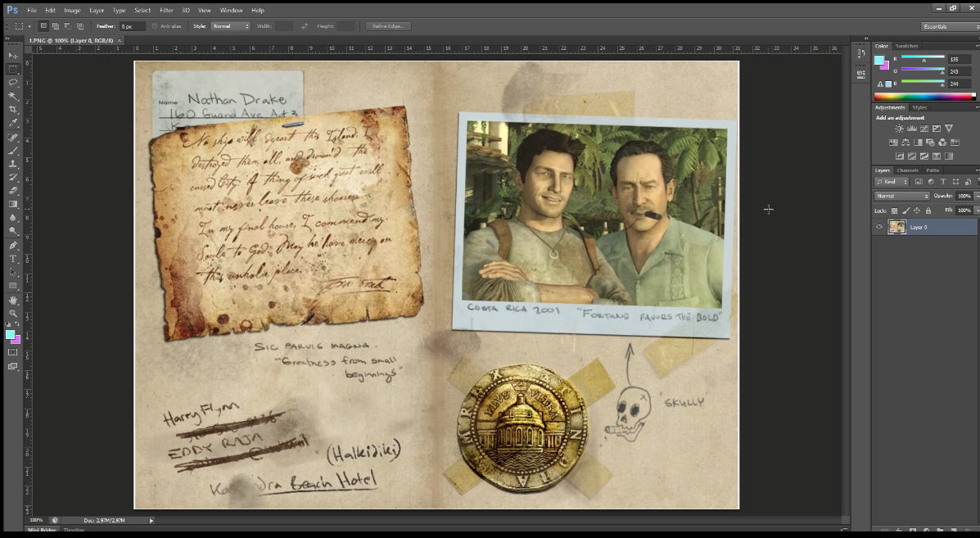Select the Magic Wand tool
The height and width of the screenshot is (538, 980).
point(12,97)
